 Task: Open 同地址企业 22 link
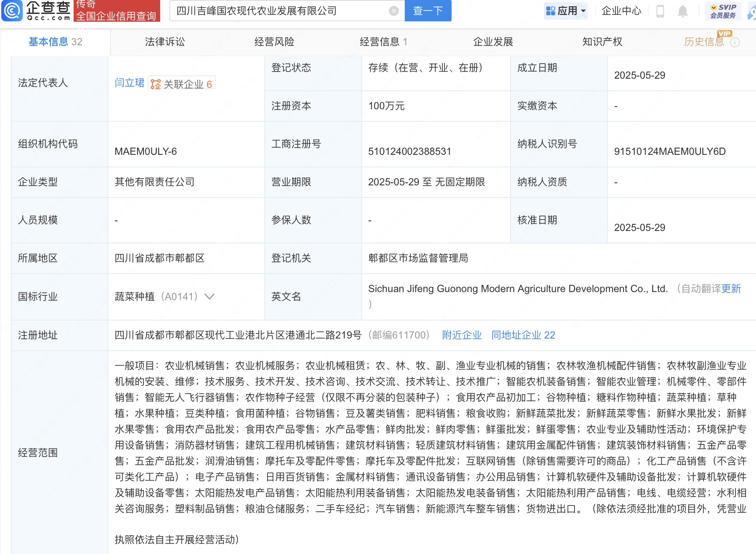(523, 335)
